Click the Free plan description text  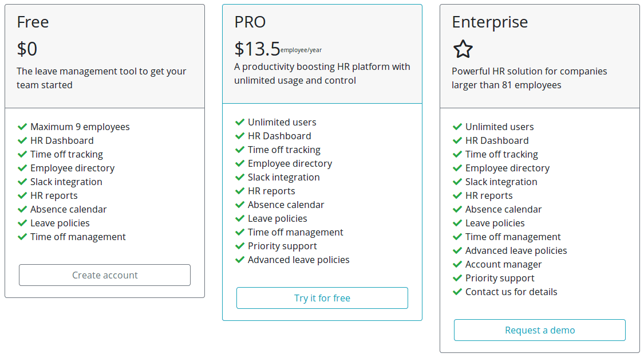[x=101, y=78]
